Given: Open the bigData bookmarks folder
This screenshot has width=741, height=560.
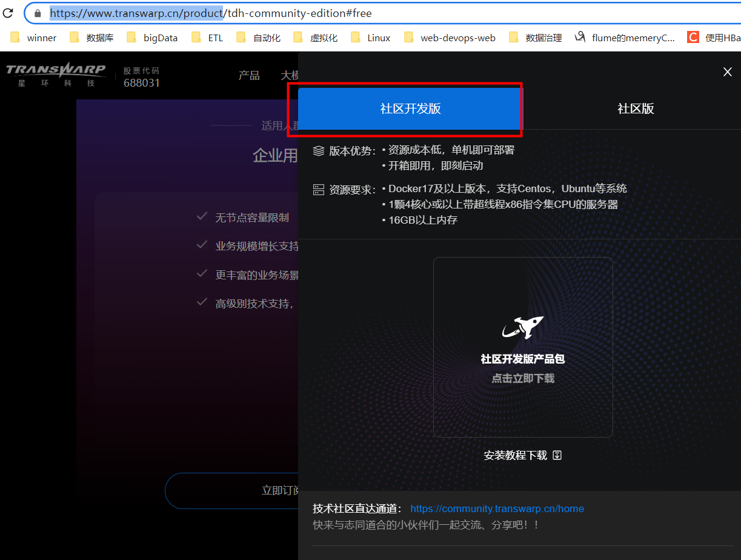Looking at the screenshot, I should pos(152,38).
